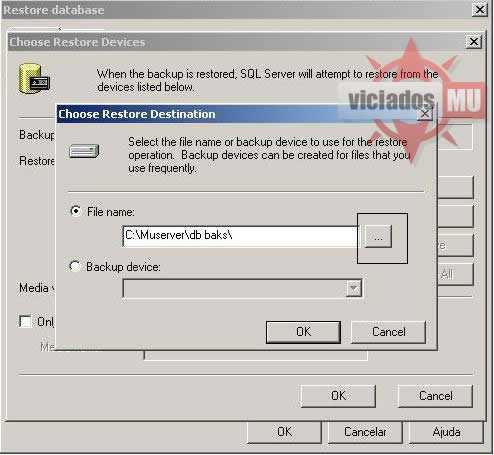Viewport: 494px width, 455px height.
Task: Open help with the Ajuda button
Action: [446, 432]
